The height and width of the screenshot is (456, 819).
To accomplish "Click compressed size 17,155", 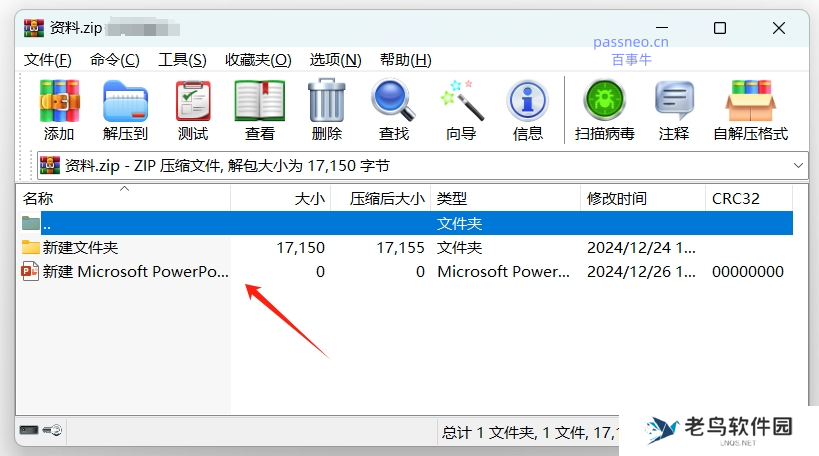I will 401,248.
